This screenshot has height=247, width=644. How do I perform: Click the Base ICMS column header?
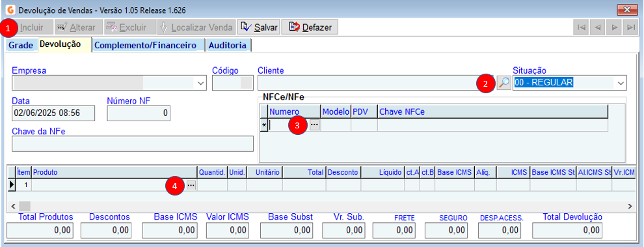[x=455, y=173]
